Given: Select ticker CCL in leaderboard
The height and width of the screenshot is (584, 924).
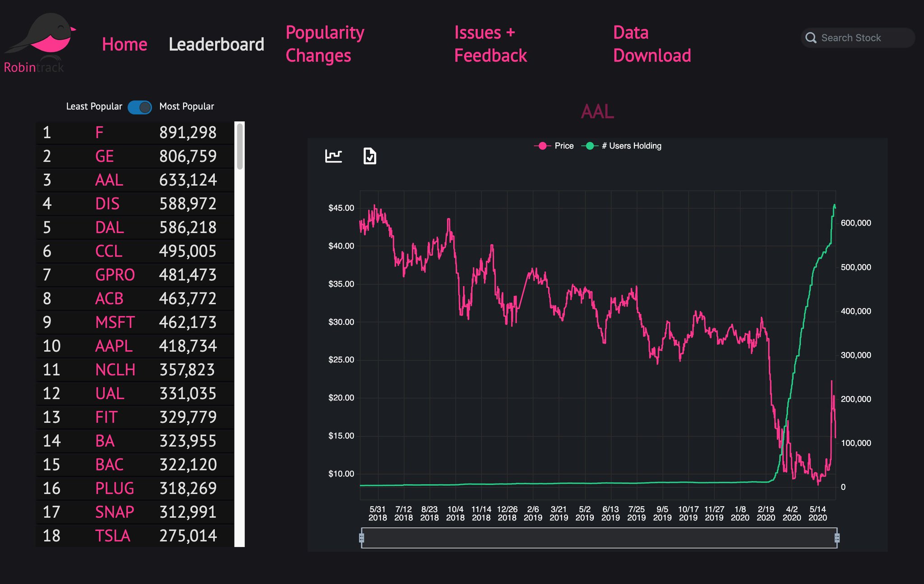Looking at the screenshot, I should click(108, 251).
